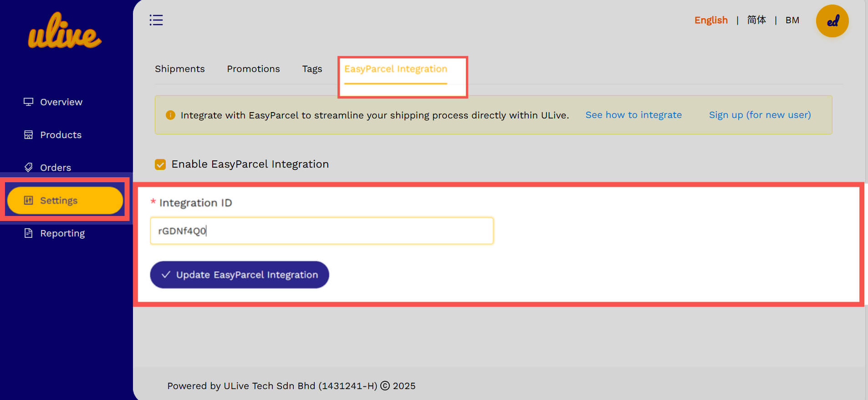Screen dimensions: 868x400
Task: Click Update EasyParcel Integration button
Action: [240, 275]
